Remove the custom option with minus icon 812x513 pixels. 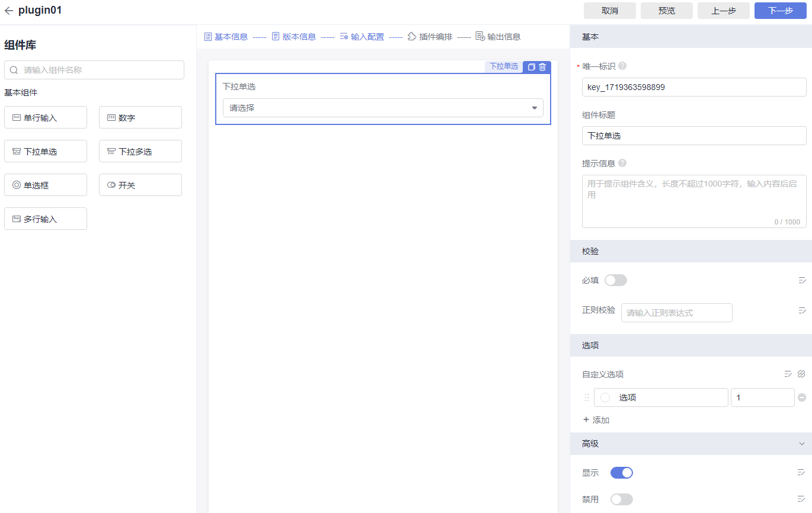tap(802, 397)
